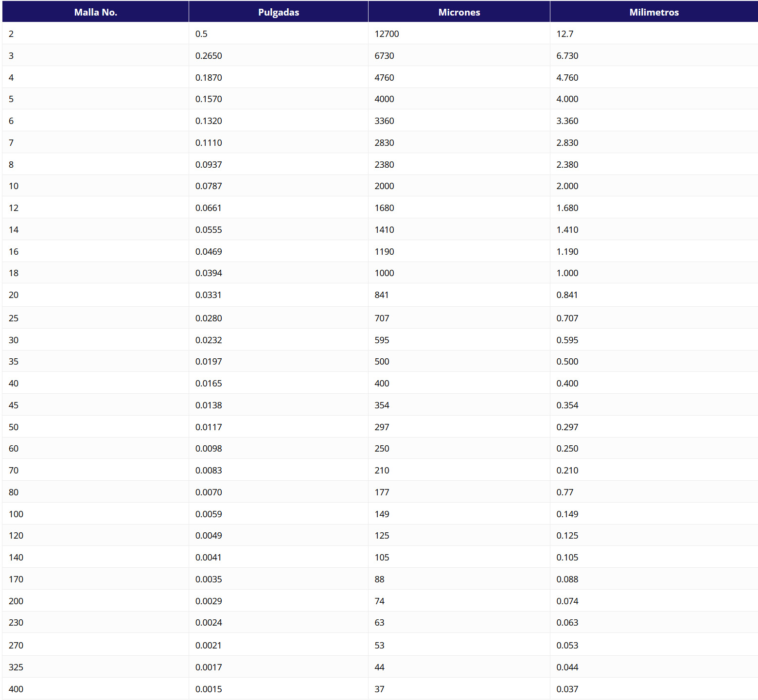Click the 0.037 millimeters cell
The height and width of the screenshot is (700, 758).
pos(567,689)
